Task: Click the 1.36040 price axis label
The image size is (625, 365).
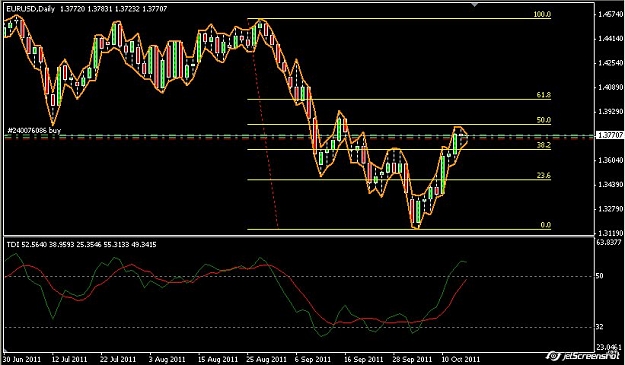Action: (x=610, y=160)
